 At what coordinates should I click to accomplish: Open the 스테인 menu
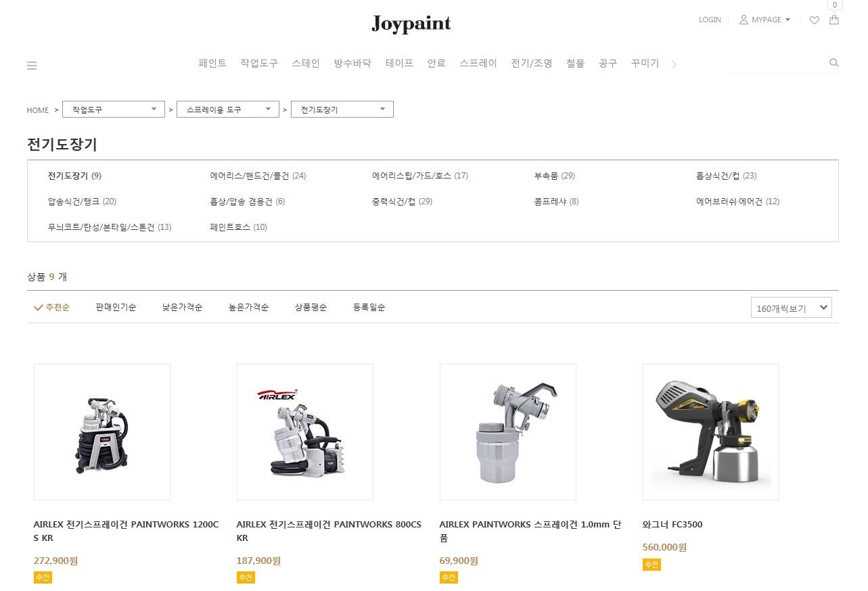click(x=306, y=63)
